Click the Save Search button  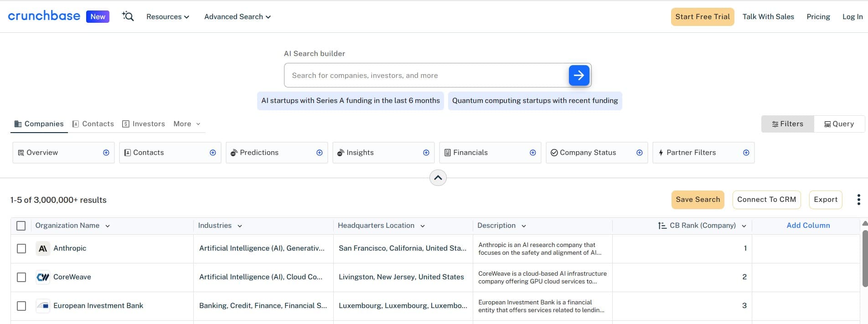click(x=698, y=200)
